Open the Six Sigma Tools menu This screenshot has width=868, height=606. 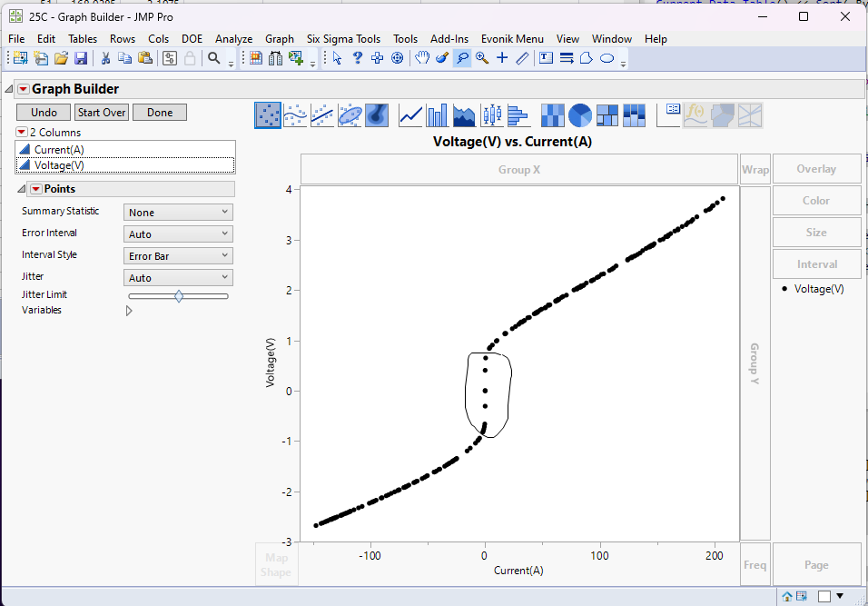pyautogui.click(x=343, y=39)
